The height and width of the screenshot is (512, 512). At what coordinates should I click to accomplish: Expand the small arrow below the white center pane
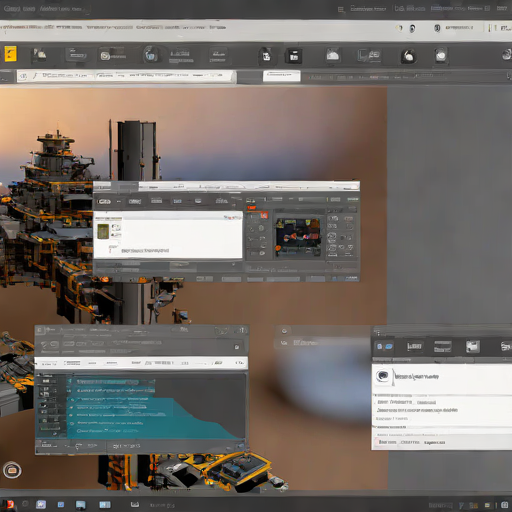pyautogui.click(x=233, y=265)
